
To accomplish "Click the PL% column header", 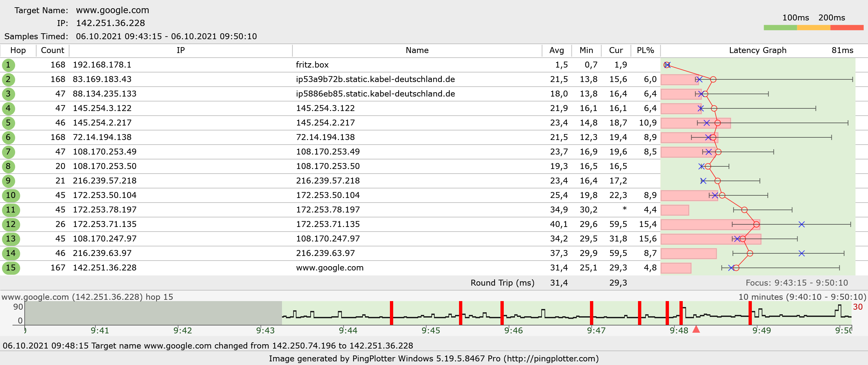I will [645, 50].
